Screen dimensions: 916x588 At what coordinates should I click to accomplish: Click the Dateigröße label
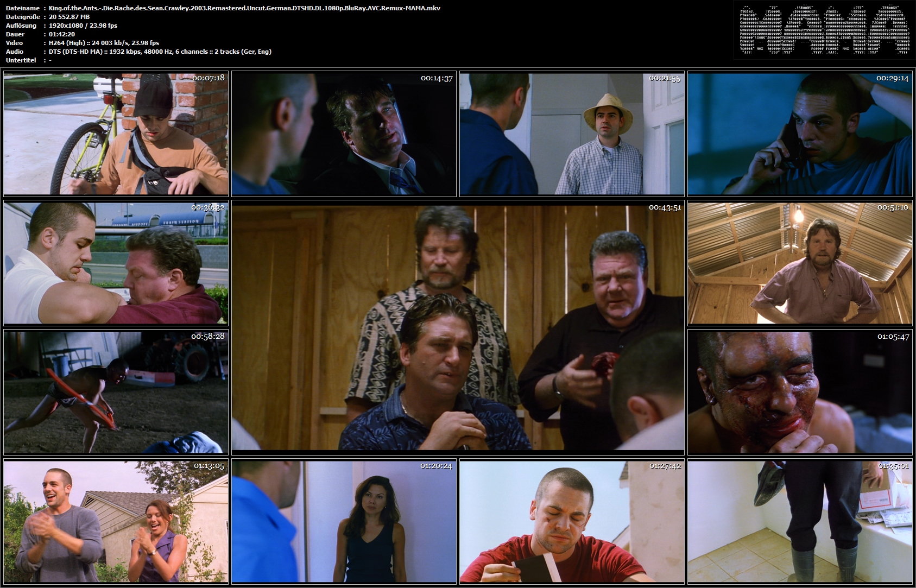pyautogui.click(x=23, y=17)
